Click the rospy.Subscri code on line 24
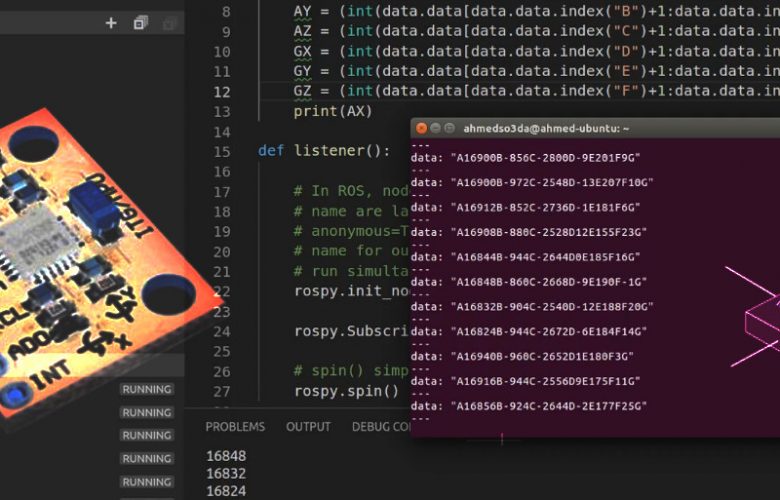The width and height of the screenshot is (780, 500). pyautogui.click(x=352, y=331)
